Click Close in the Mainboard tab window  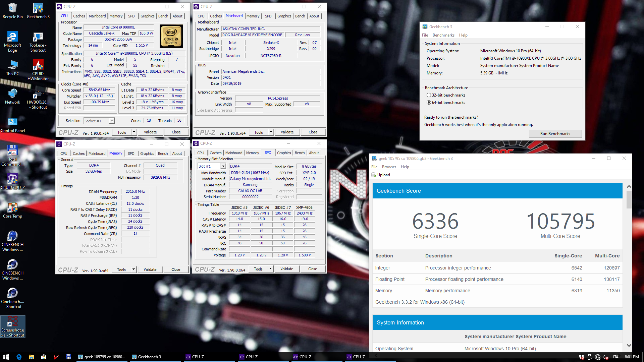[x=313, y=132]
